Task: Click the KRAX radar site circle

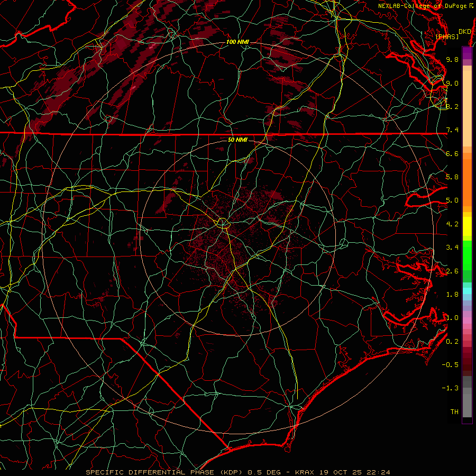Action: coord(223,223)
